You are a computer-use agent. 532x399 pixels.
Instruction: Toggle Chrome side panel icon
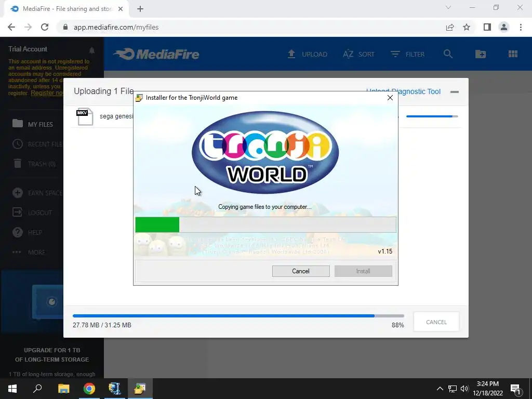[487, 27]
